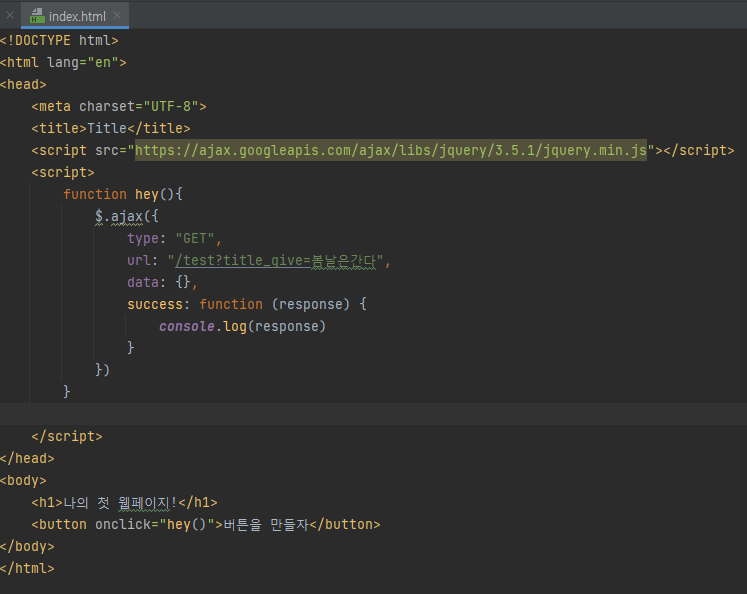747x594 pixels.
Task: Click the button onclick="hey()" line
Action: click(206, 524)
